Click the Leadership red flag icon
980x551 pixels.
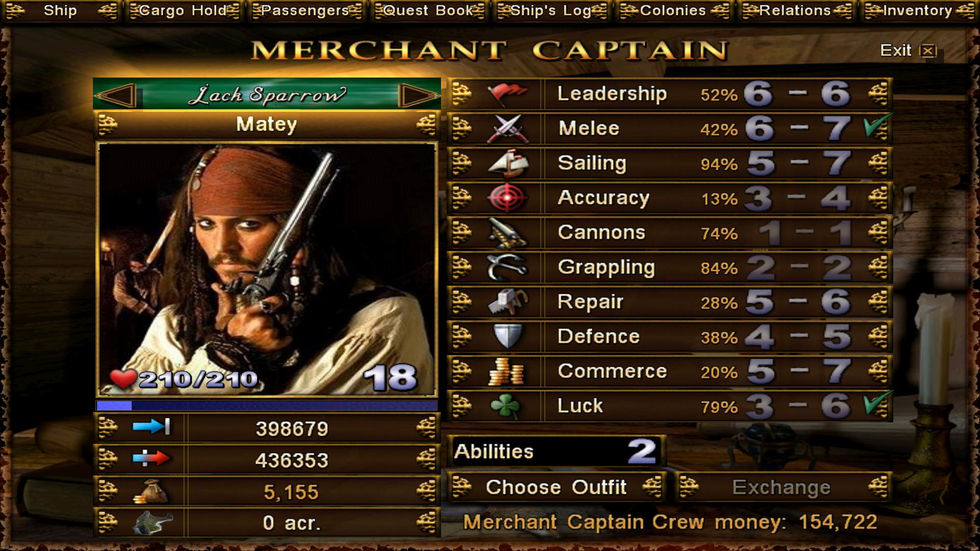tap(507, 94)
